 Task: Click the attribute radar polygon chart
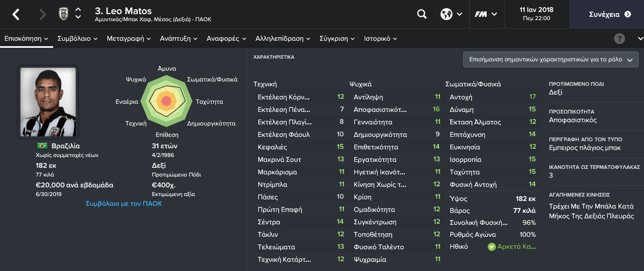pyautogui.click(x=166, y=101)
